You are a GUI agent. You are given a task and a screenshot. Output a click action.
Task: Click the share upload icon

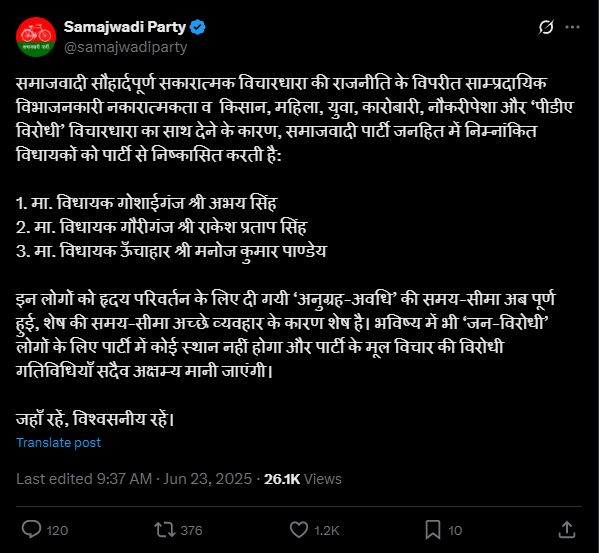point(567,530)
